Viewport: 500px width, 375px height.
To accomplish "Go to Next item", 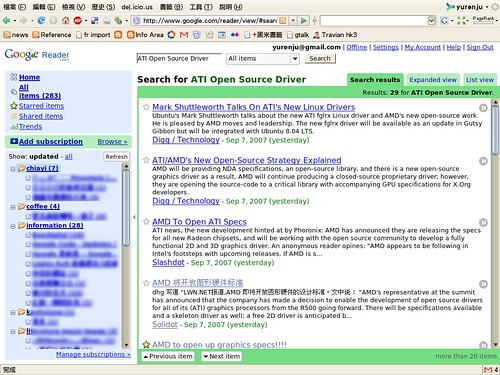I will tap(222, 356).
